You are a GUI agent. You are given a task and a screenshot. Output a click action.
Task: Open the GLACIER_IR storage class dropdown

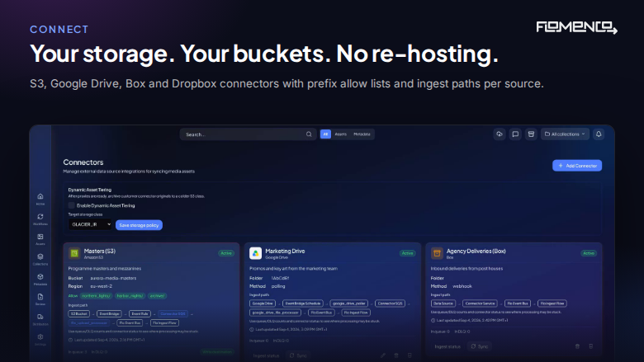(90, 224)
